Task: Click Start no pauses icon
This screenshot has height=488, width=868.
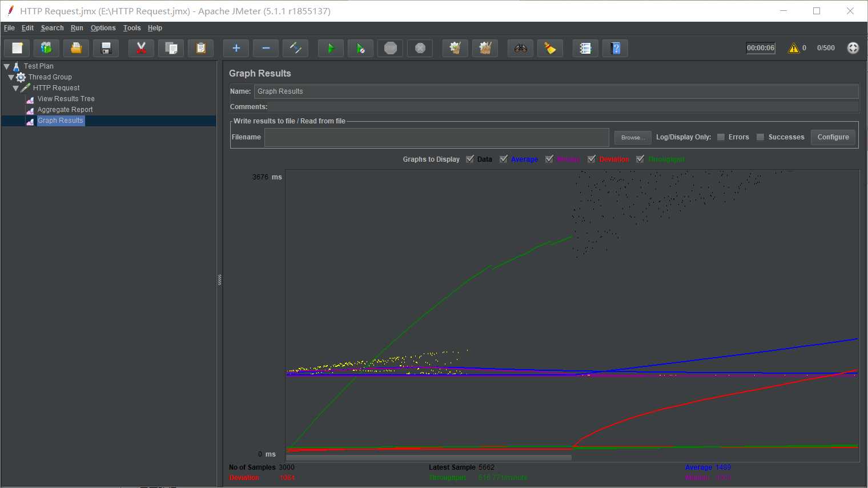Action: pyautogui.click(x=361, y=48)
